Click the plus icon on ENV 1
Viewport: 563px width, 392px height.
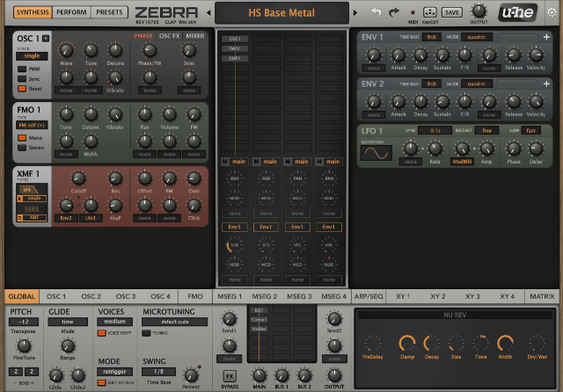point(547,37)
